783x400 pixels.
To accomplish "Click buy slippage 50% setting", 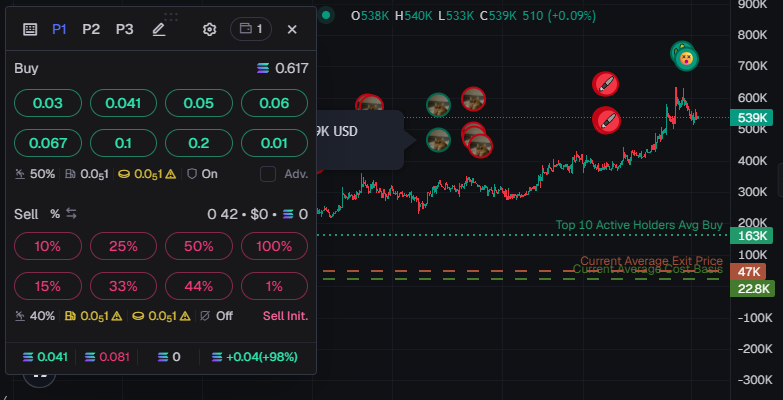I will (x=35, y=174).
